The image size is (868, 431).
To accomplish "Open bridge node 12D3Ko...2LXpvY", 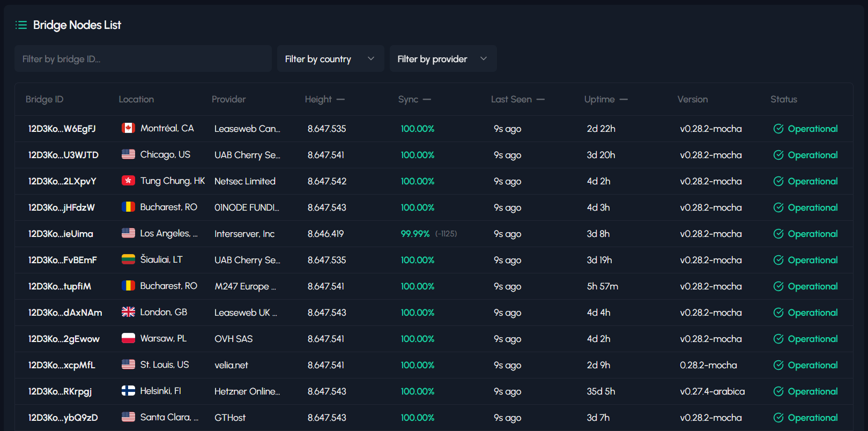I will click(x=62, y=181).
